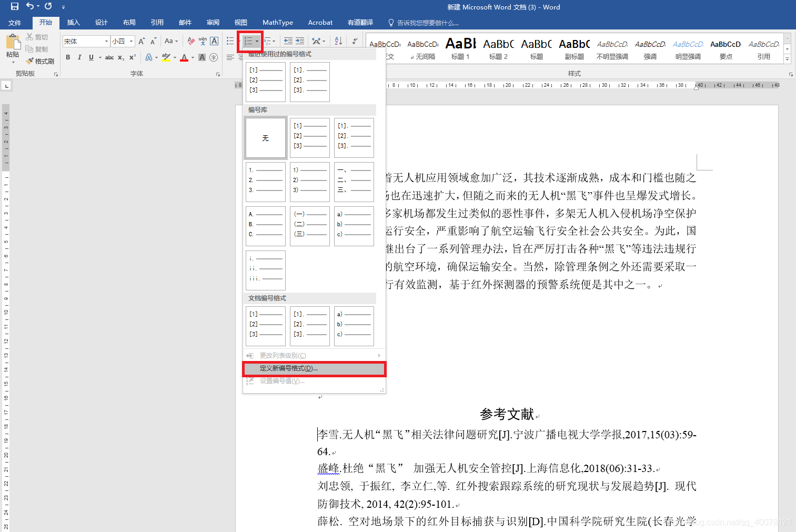Toggle Show/Hide paragraph marks icon

click(x=355, y=41)
